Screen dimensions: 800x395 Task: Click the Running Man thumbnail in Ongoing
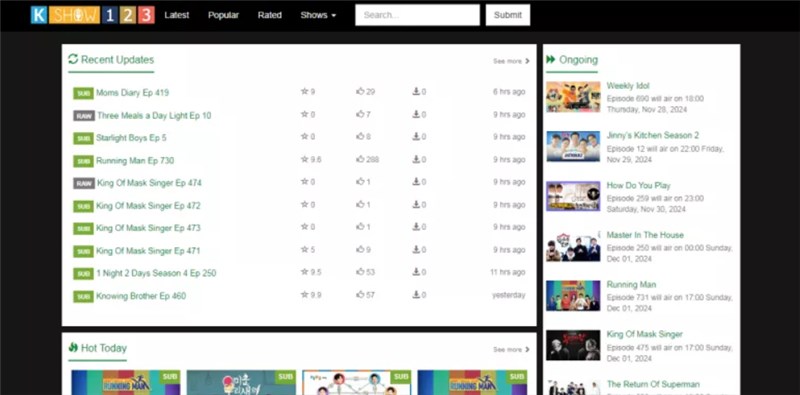tap(573, 295)
